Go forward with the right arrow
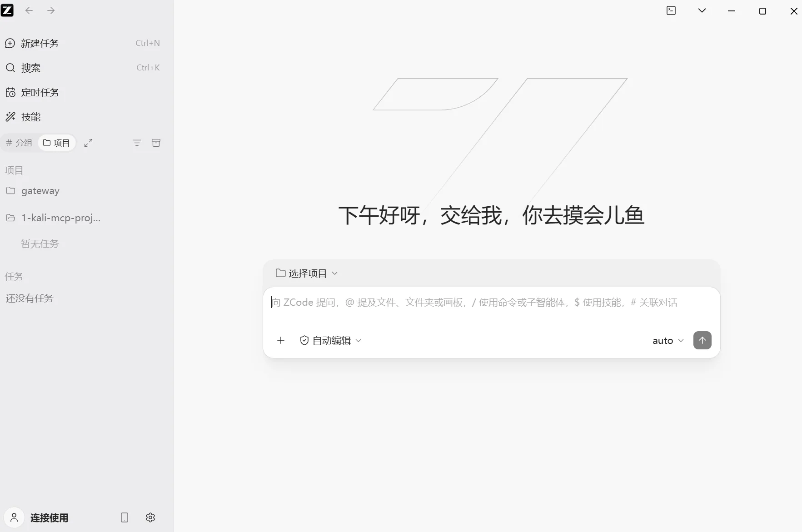Viewport: 802px width, 532px height. click(51, 10)
